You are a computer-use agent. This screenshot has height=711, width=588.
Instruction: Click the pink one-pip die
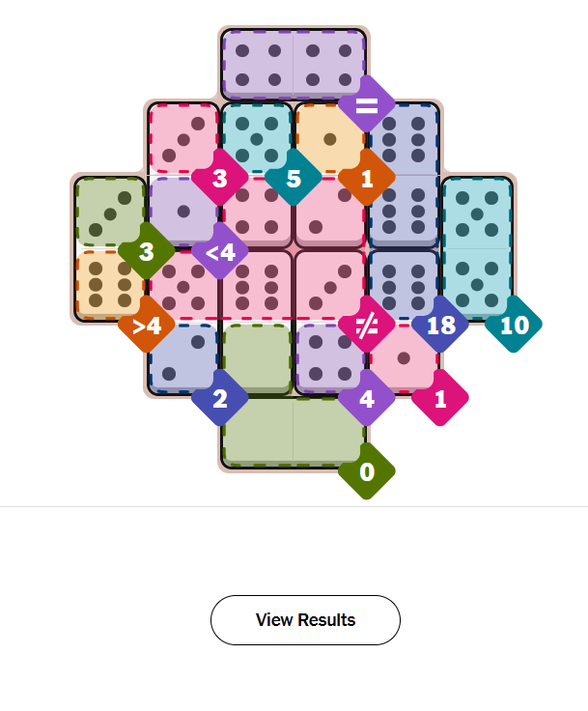406,357
